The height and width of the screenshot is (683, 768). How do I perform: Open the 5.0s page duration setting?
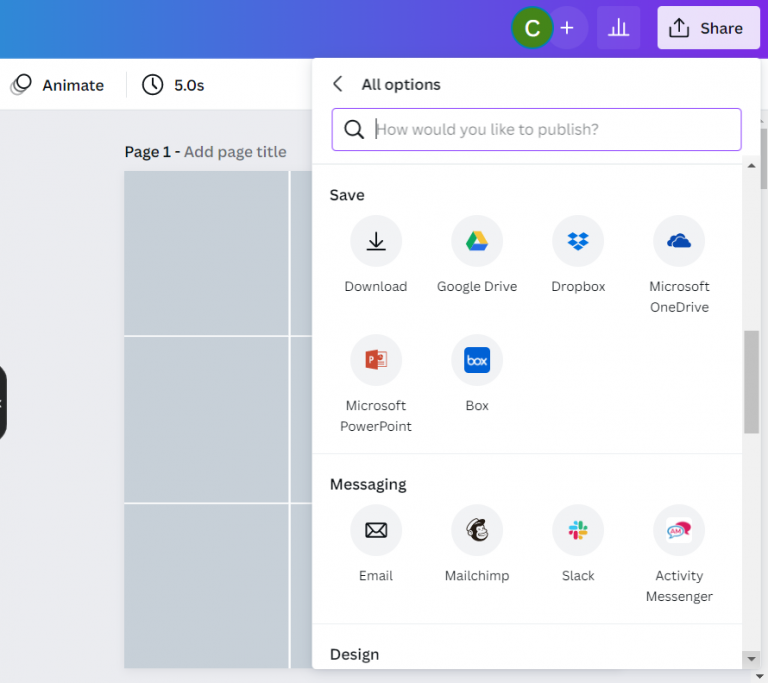pyautogui.click(x=173, y=85)
